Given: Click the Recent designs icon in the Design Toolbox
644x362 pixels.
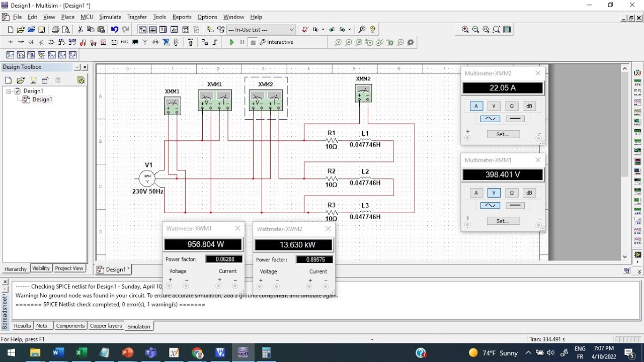Looking at the screenshot, I should pos(80,80).
